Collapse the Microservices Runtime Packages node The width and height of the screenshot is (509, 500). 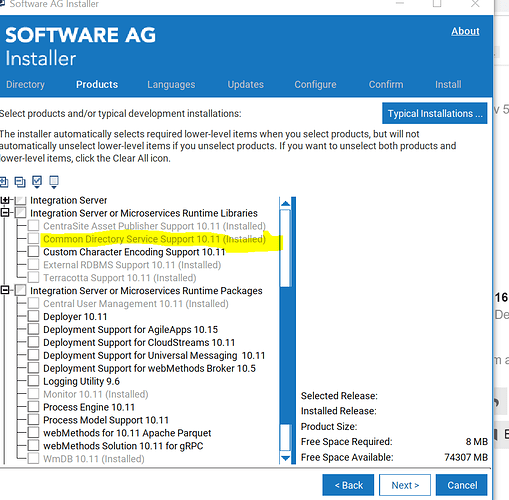click(x=5, y=291)
